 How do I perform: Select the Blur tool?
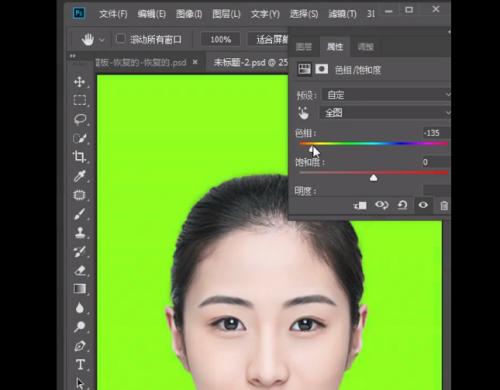click(79, 308)
